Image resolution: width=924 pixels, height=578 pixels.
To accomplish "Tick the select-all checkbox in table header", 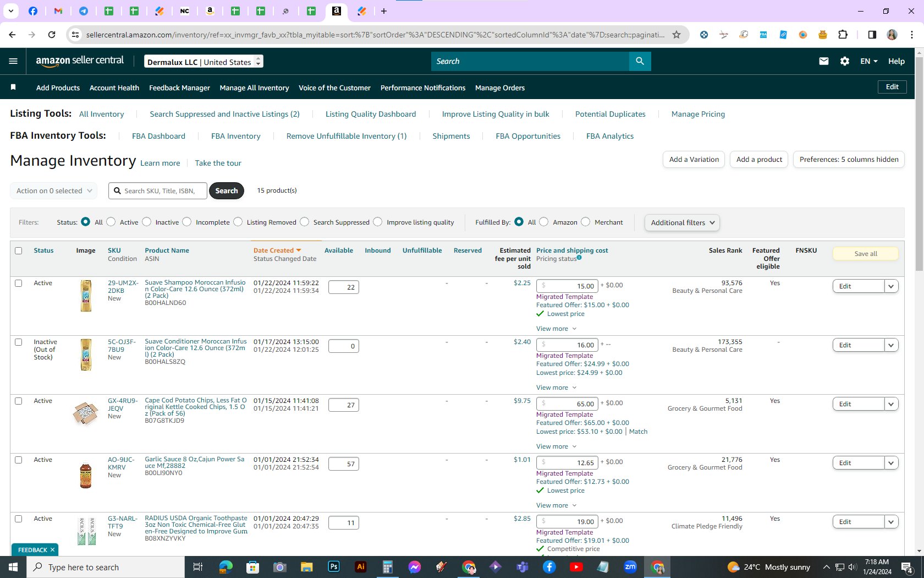I will [x=19, y=250].
